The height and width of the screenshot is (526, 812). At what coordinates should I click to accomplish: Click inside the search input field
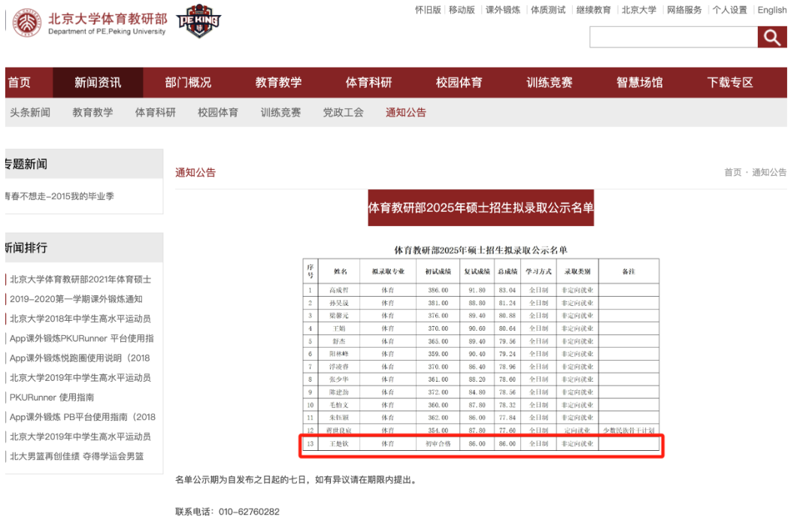(673, 37)
